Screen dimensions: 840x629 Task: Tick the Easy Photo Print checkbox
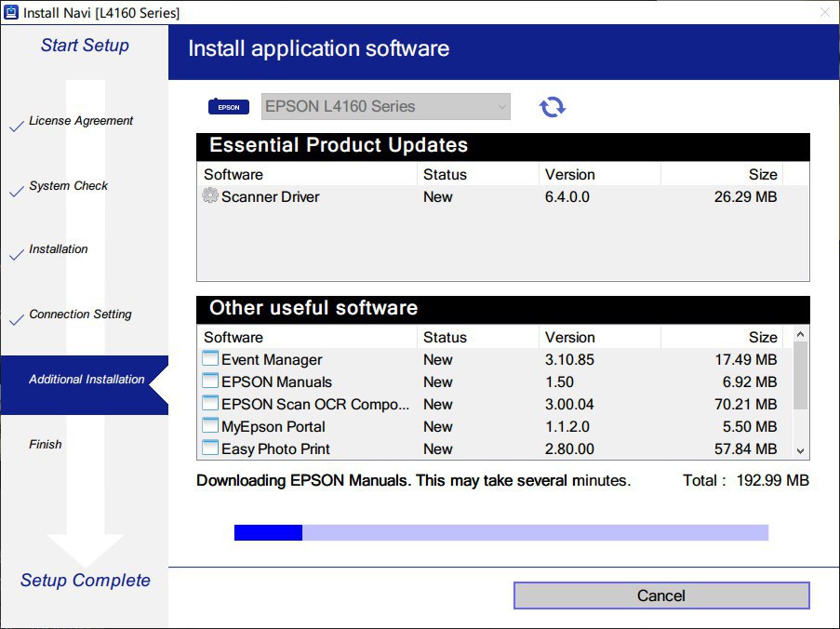pyautogui.click(x=210, y=448)
